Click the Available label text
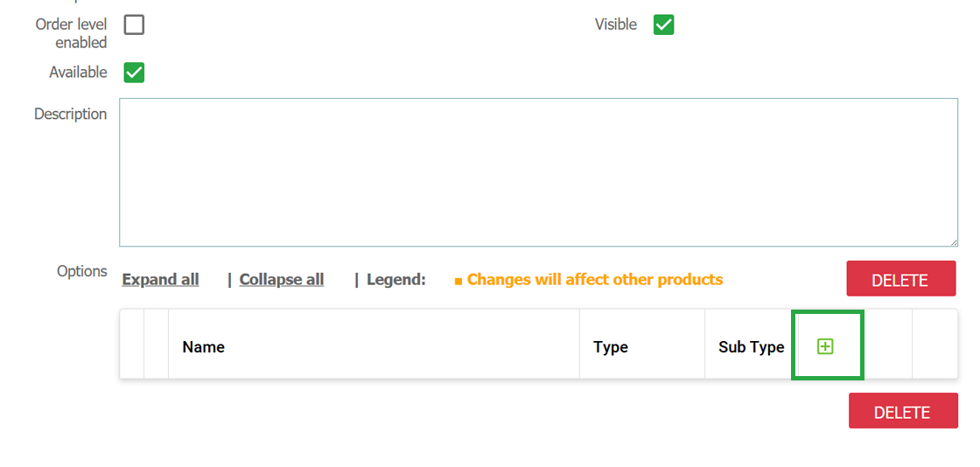 (78, 73)
